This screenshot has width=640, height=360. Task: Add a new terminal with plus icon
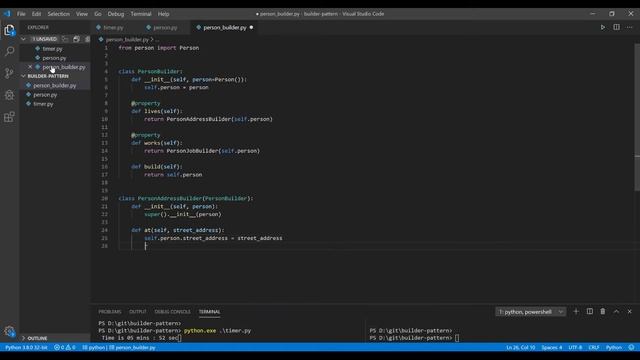[x=576, y=311]
